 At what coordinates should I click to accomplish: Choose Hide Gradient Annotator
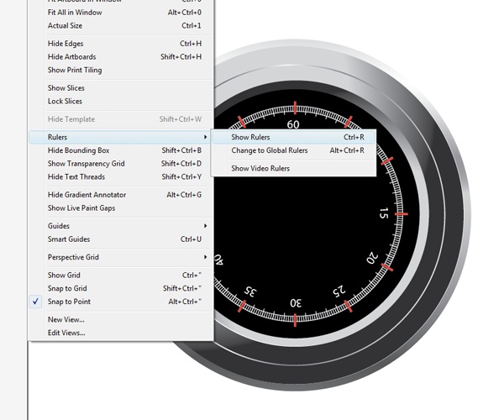[121, 195]
